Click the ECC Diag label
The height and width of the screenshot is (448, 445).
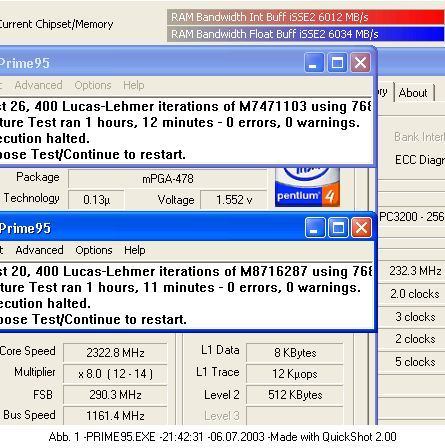[420, 160]
